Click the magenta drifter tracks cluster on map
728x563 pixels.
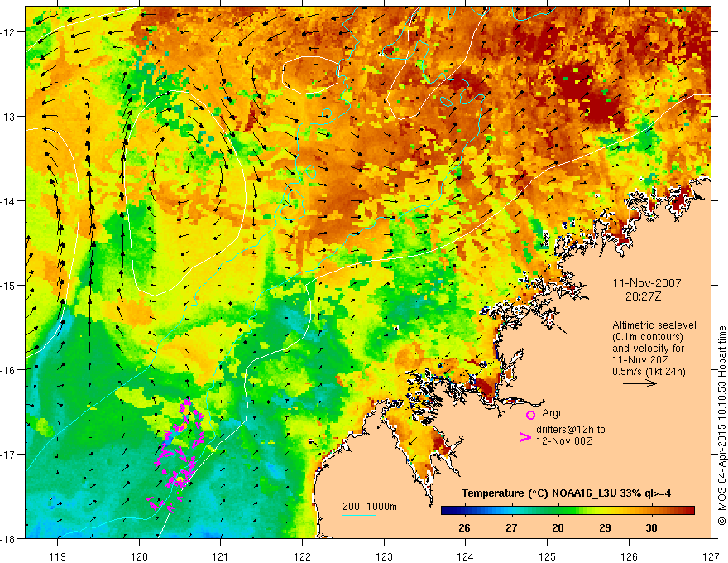pos(177,455)
